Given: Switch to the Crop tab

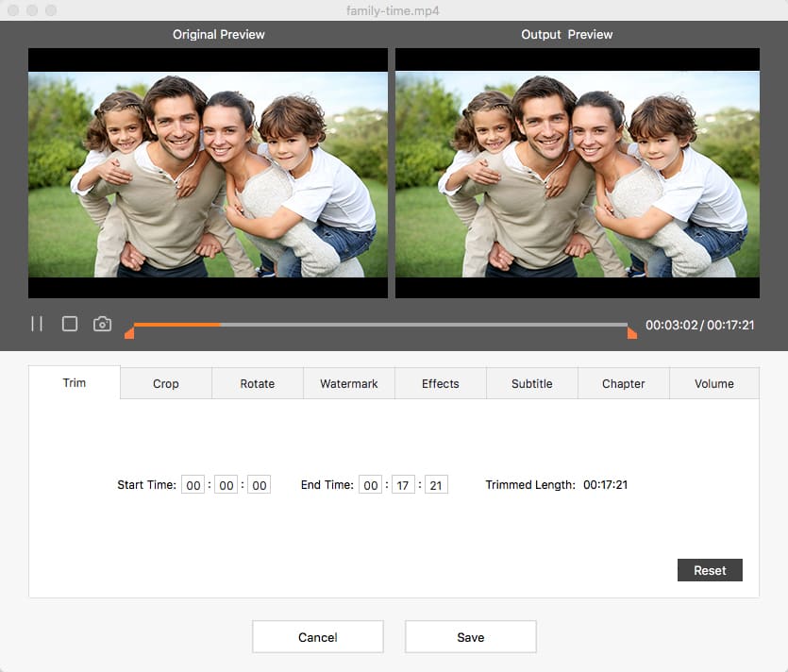Looking at the screenshot, I should 166,383.
